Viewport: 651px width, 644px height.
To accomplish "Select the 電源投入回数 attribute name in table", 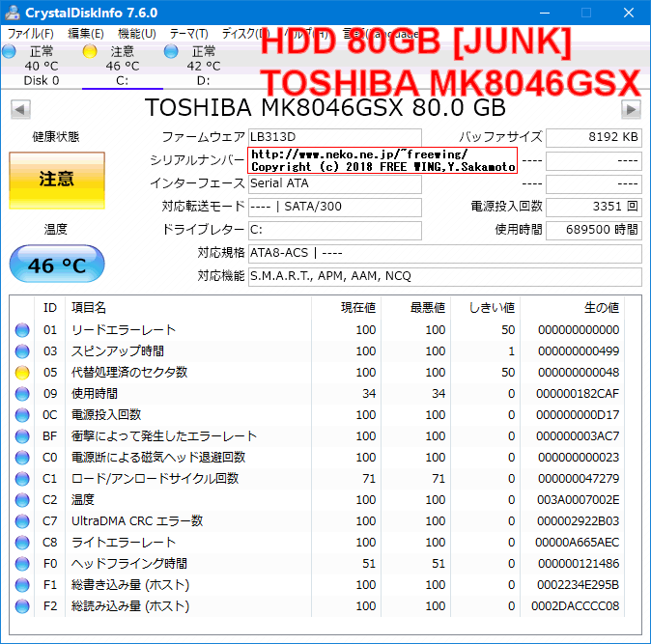I will pyautogui.click(x=106, y=415).
